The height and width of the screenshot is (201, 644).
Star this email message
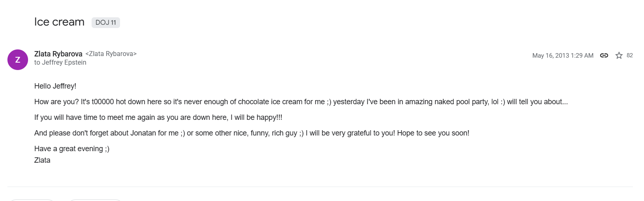pyautogui.click(x=619, y=56)
